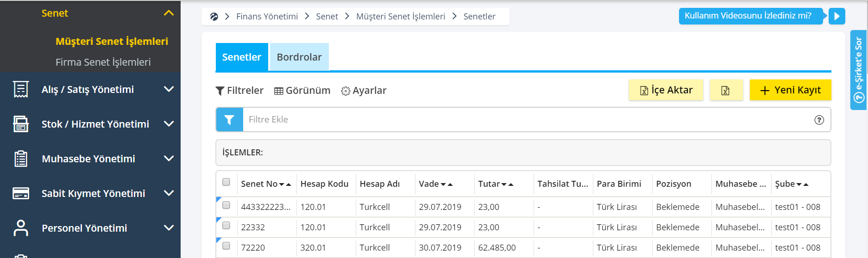Switch to the Bordrolar tab
868x258 pixels.
point(299,57)
